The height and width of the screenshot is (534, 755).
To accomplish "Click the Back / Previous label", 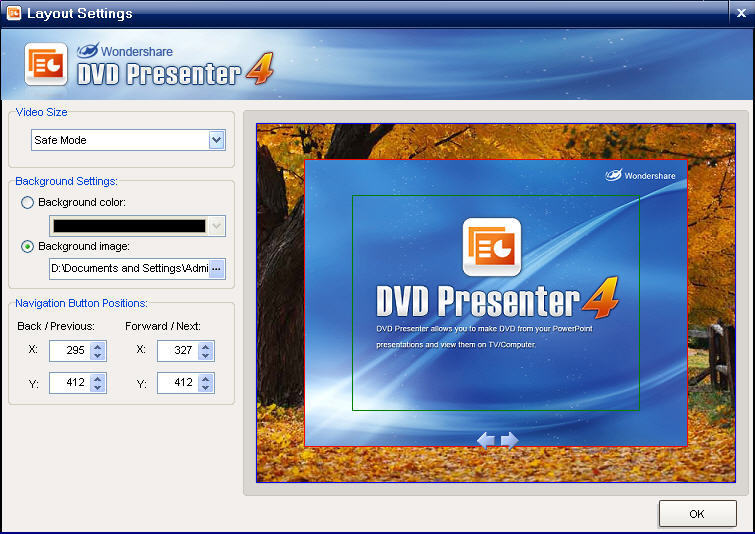I will coord(56,326).
